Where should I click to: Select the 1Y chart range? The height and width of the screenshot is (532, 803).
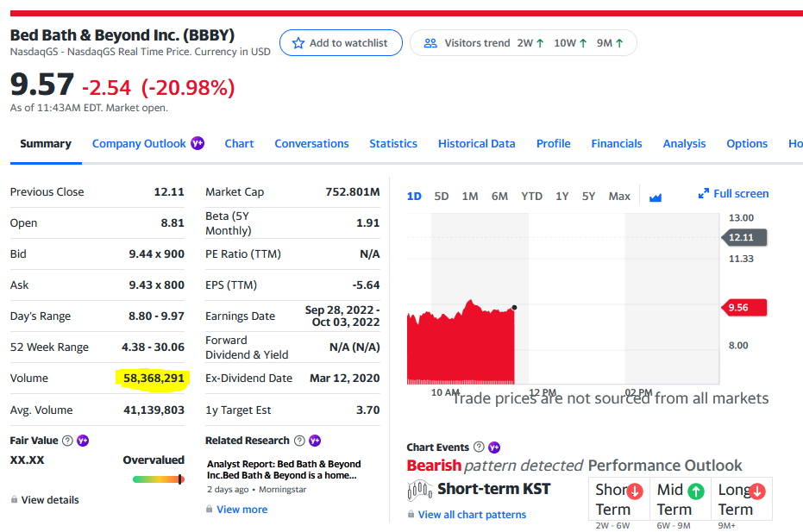click(x=561, y=196)
